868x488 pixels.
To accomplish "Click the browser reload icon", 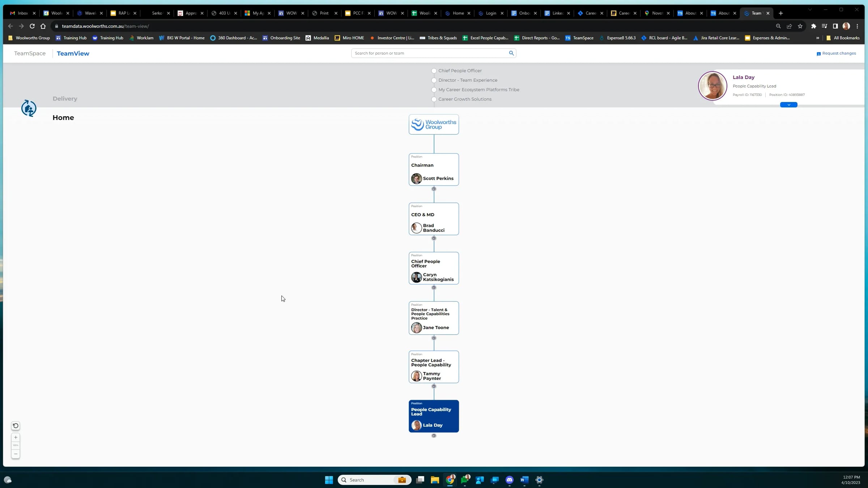I will (32, 26).
